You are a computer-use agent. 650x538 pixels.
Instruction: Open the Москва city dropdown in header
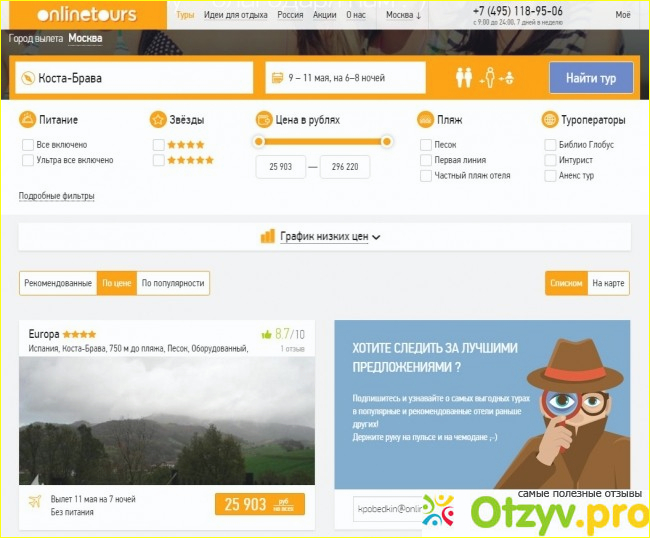[x=404, y=16]
